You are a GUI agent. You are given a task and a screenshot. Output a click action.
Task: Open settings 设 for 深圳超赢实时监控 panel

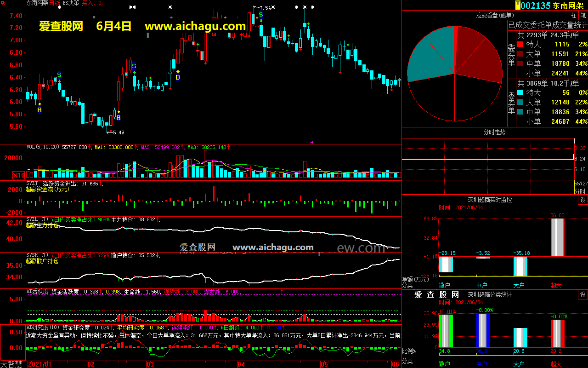click(582, 200)
